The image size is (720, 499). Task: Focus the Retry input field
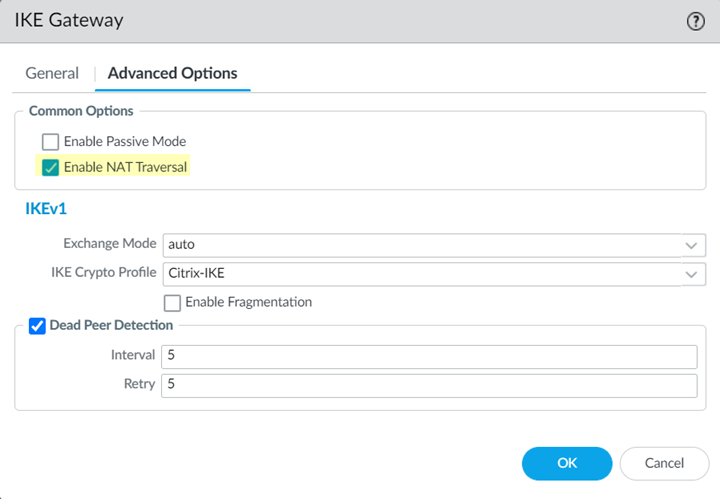[428, 385]
